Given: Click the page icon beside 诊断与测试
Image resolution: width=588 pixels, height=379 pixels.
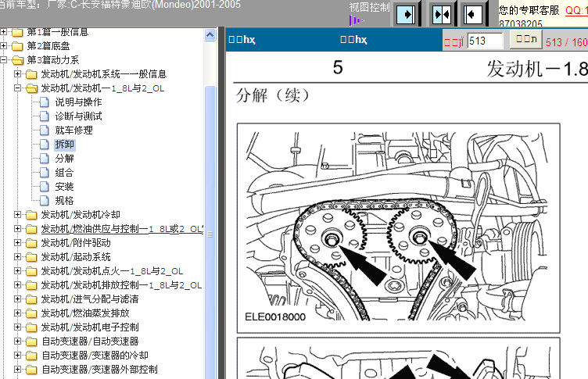Looking at the screenshot, I should (x=45, y=116).
